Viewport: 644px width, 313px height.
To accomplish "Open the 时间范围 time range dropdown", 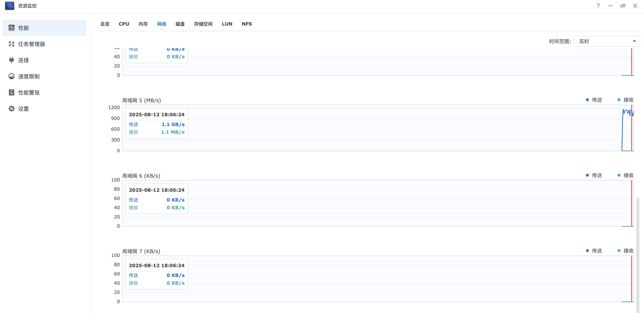I will tap(607, 41).
